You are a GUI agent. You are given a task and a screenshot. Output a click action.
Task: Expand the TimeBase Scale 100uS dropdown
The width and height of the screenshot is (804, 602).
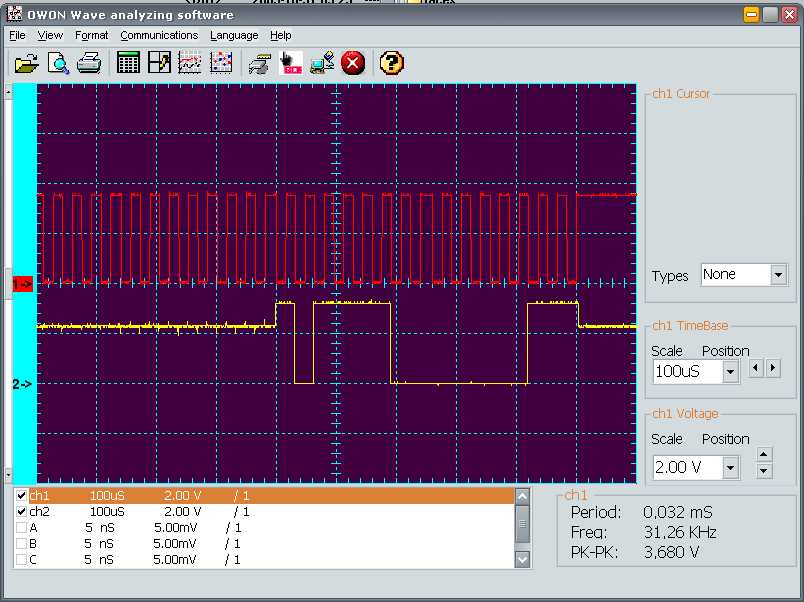(730, 372)
